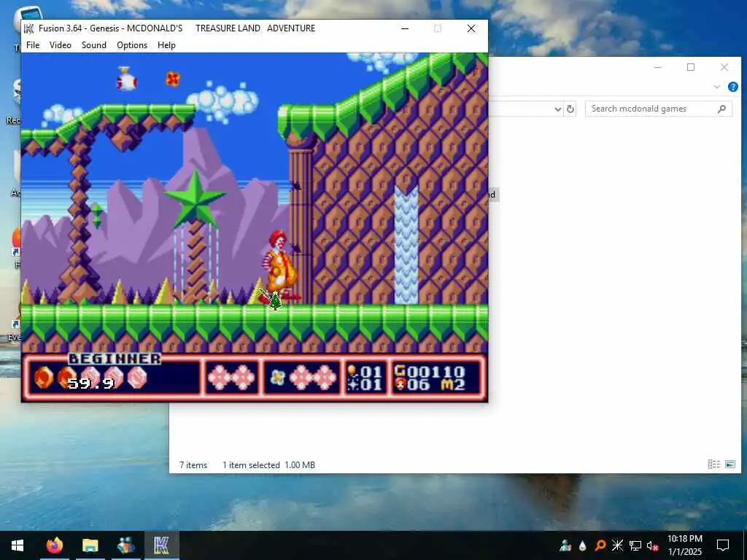
Task: Minimize the Fusion emulator window
Action: 405,28
